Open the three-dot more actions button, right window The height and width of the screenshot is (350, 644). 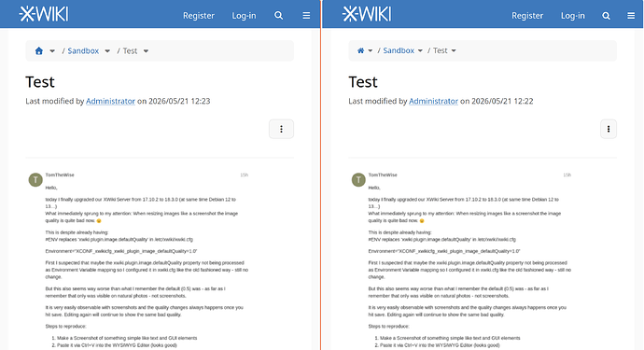(609, 129)
